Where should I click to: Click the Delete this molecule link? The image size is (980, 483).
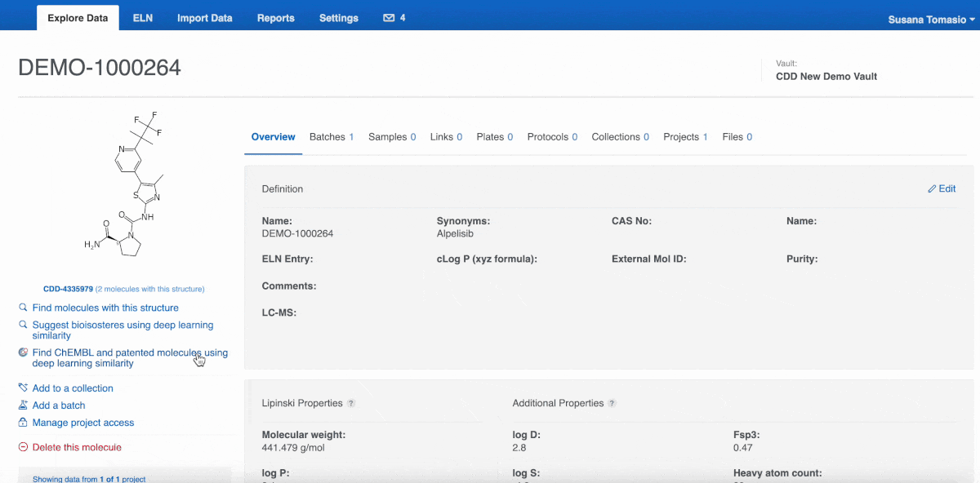coord(77,447)
